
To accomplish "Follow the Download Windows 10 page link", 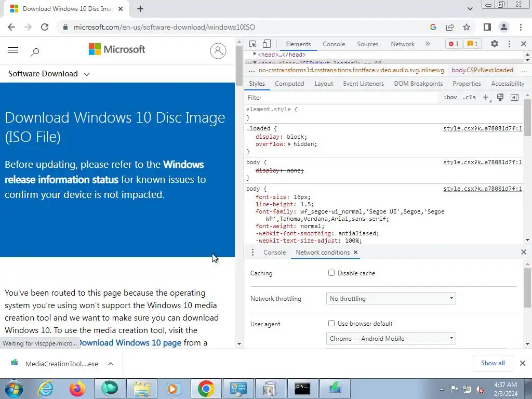I will click(130, 343).
